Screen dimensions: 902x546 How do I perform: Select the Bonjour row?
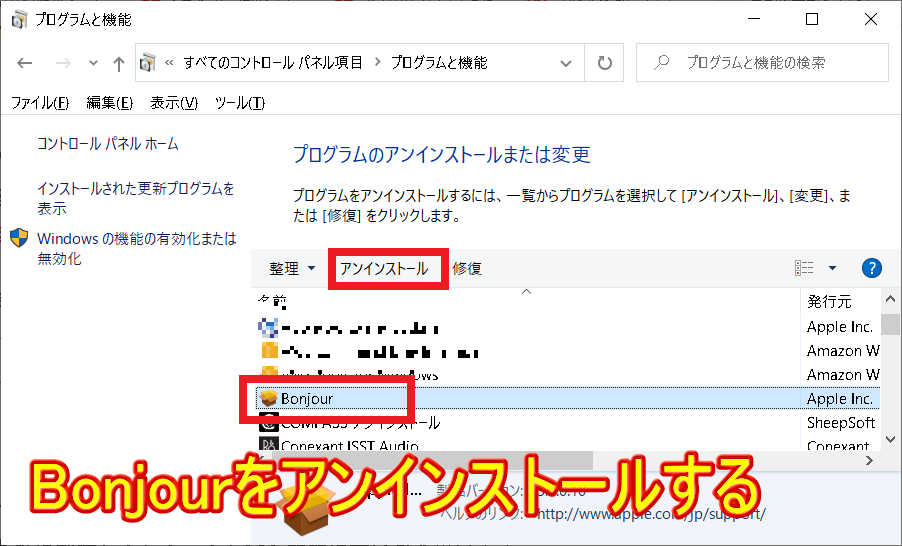567,398
